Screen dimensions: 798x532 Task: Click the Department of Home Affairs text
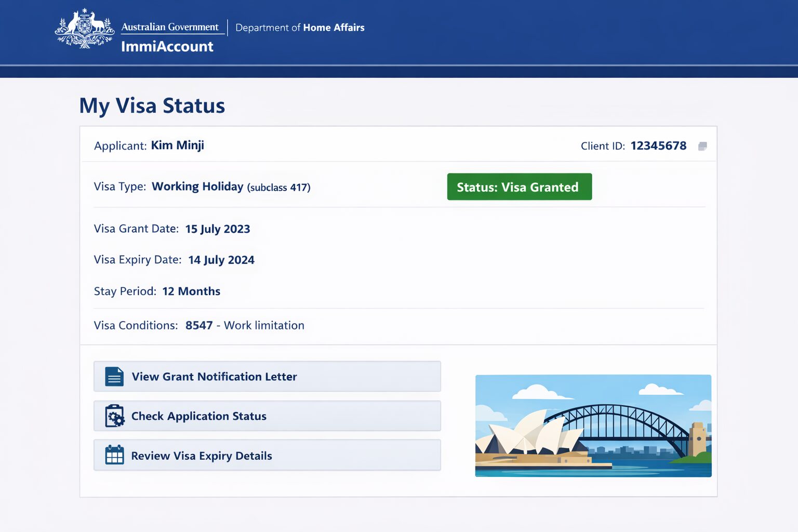[x=300, y=28]
